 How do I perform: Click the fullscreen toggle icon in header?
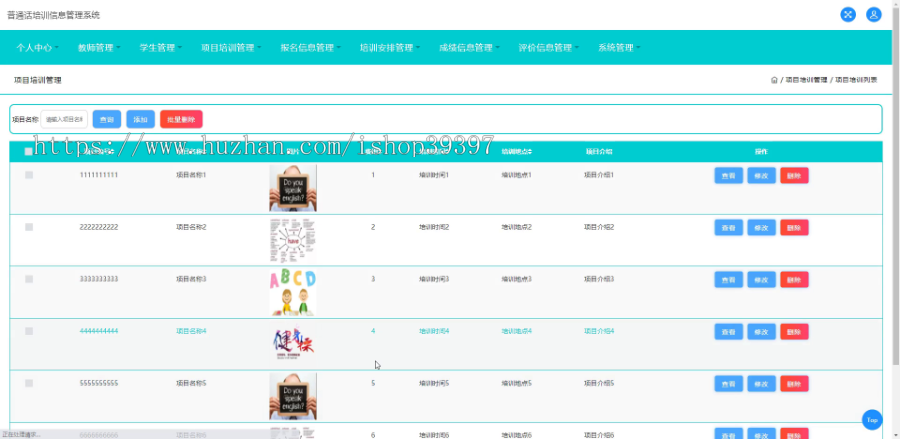tap(848, 15)
